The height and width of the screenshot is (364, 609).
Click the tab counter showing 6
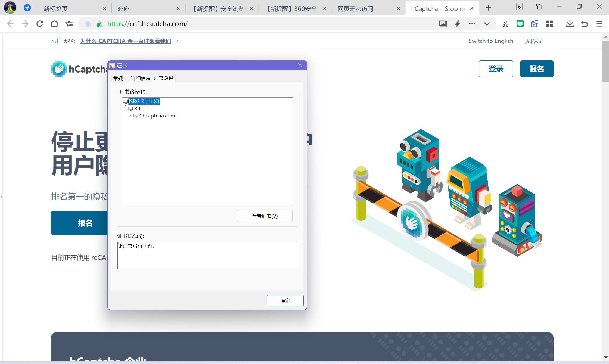click(519, 7)
